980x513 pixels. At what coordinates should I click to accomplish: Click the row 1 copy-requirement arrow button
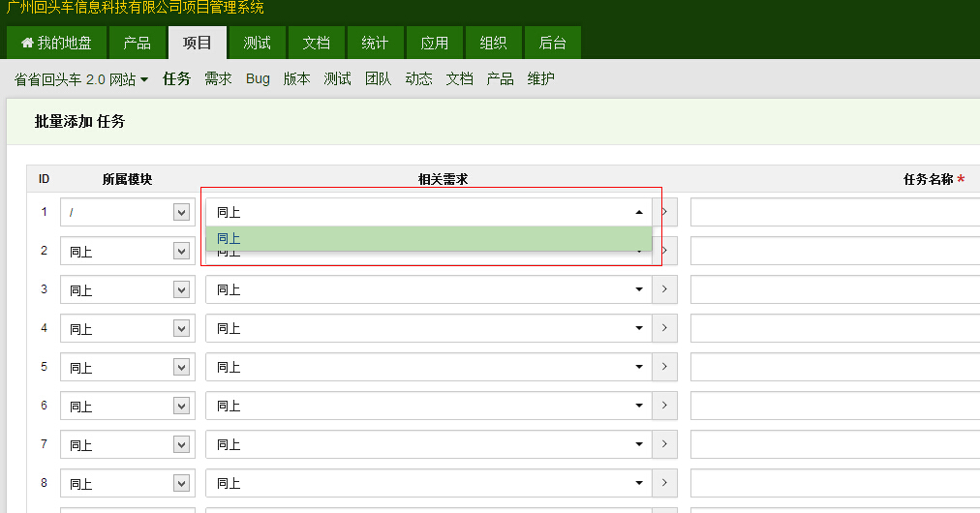point(664,212)
